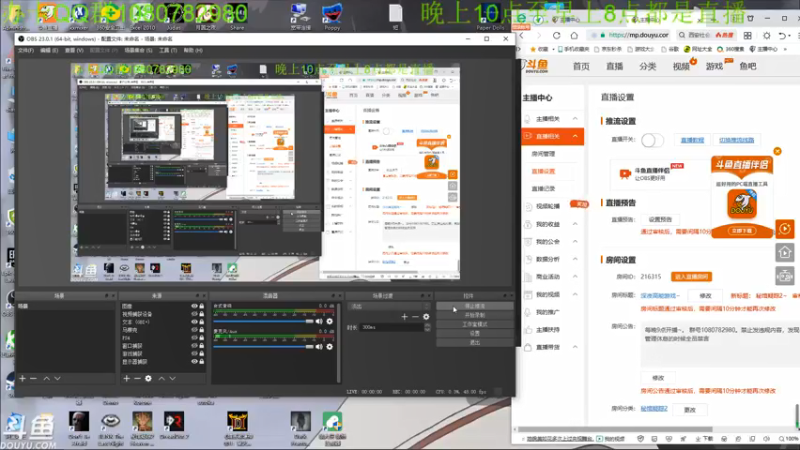Go back in the browser
Viewport: 800px width, 450px height.
tap(522, 35)
